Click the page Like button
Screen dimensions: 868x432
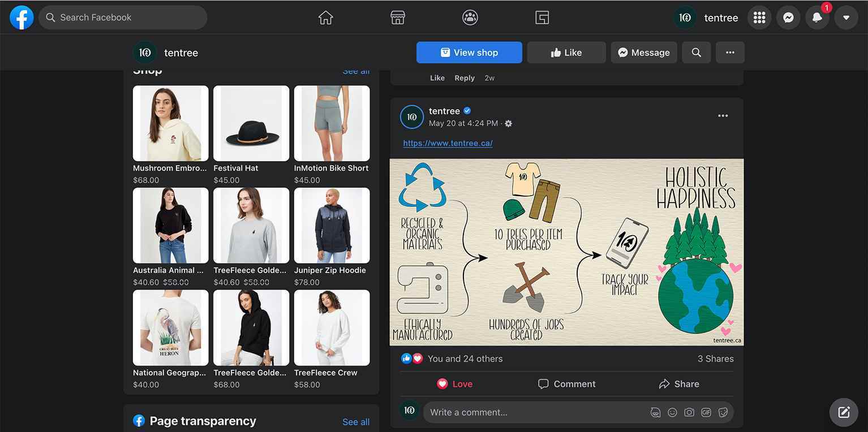[x=566, y=53]
